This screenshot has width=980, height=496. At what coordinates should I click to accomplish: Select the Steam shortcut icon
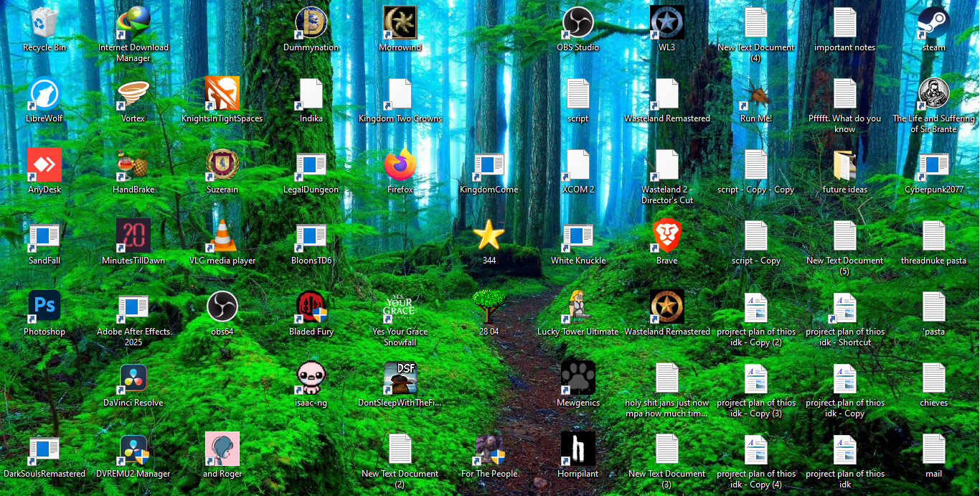pos(934,22)
